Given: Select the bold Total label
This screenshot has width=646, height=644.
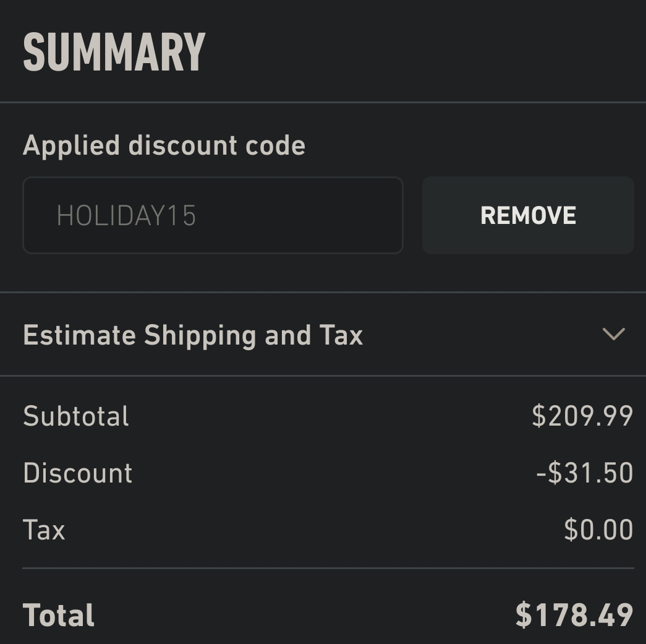Looking at the screenshot, I should click(59, 616).
